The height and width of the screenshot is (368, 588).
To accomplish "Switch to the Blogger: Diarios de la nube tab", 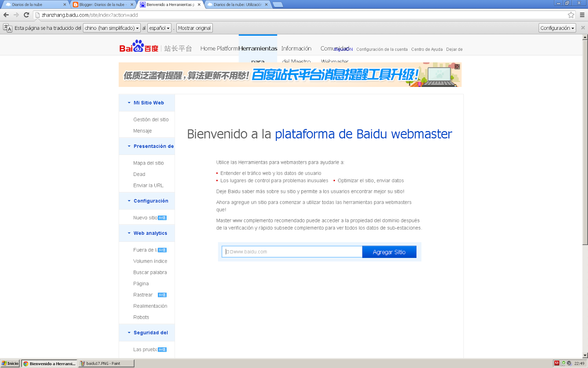I will click(x=103, y=4).
